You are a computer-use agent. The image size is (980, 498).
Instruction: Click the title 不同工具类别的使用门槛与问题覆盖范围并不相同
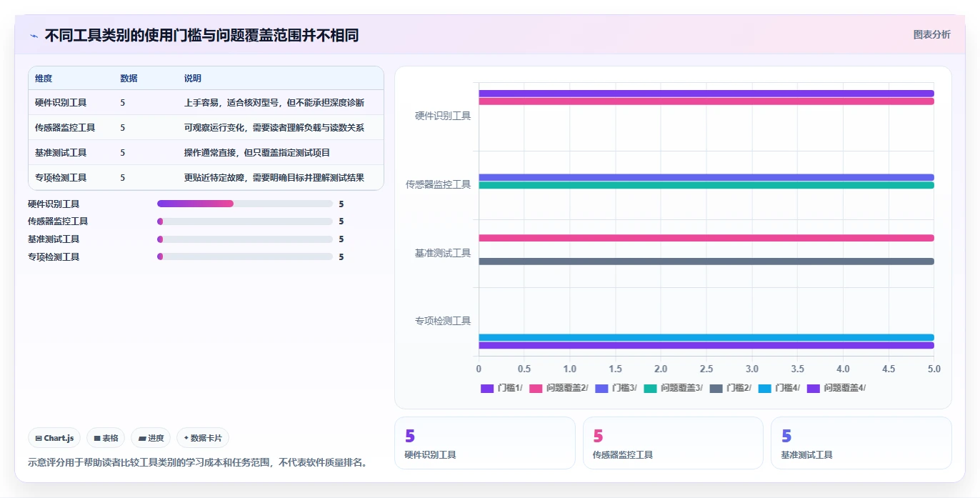click(201, 35)
